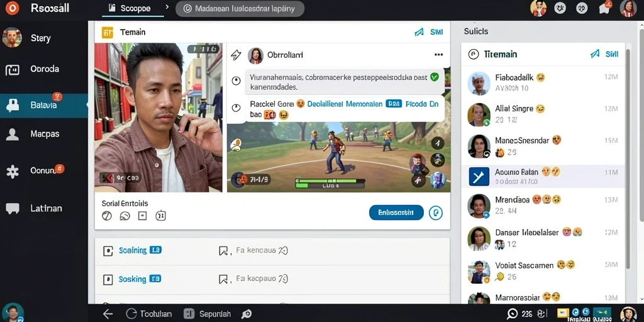Click the SiMl send icon in Temain header

(x=419, y=32)
